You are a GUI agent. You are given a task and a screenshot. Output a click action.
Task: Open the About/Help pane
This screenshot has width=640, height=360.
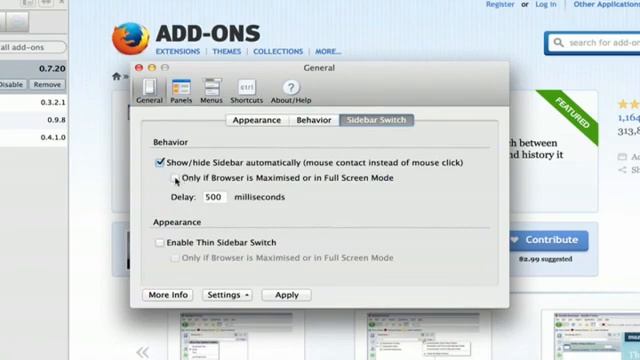point(291,91)
